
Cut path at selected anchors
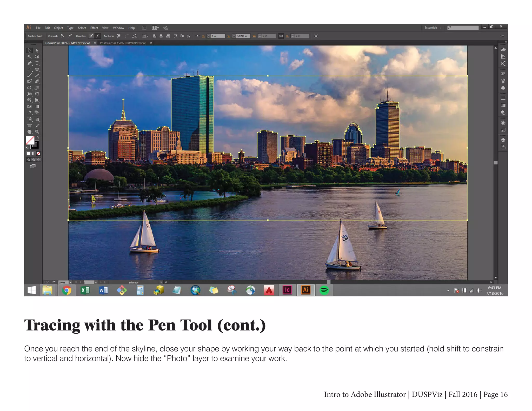click(134, 36)
